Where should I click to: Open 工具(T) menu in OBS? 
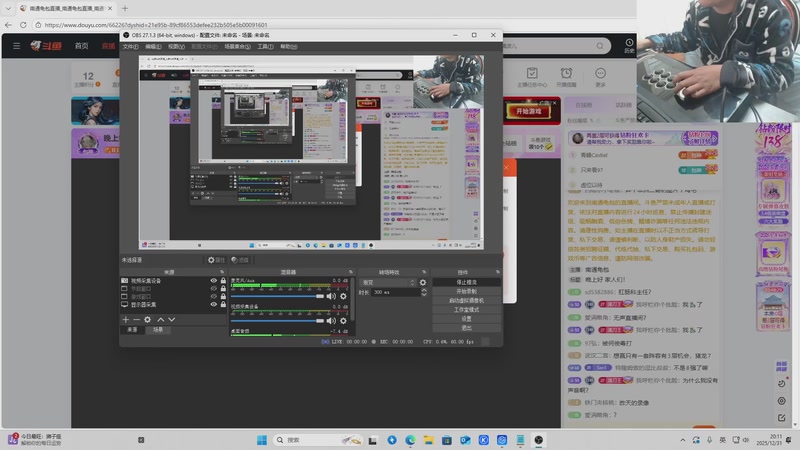coord(265,46)
